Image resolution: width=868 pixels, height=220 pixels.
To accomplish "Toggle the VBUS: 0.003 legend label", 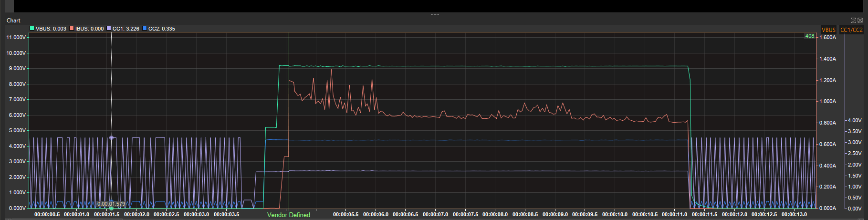I will (51, 29).
